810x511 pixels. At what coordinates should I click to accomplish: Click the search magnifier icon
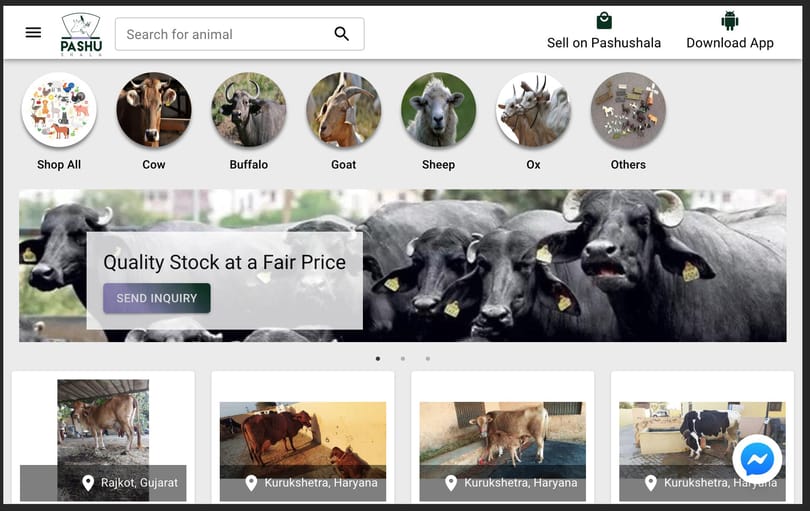341,34
